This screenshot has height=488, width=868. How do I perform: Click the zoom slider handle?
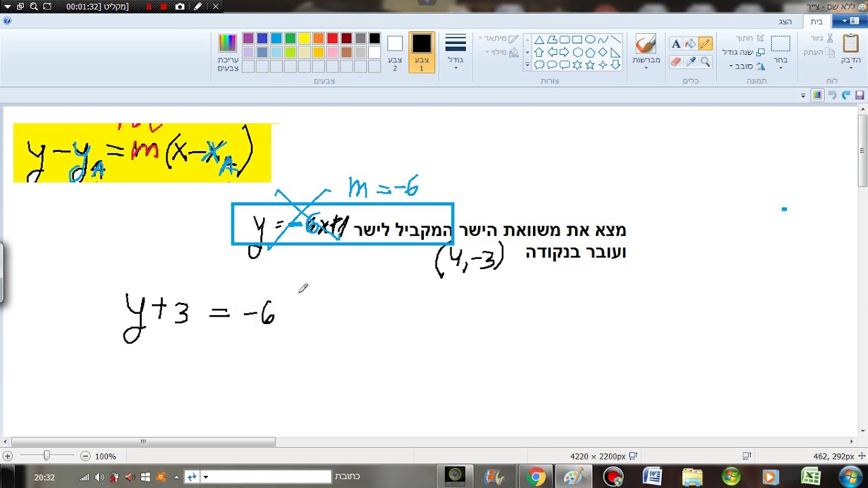(46, 456)
